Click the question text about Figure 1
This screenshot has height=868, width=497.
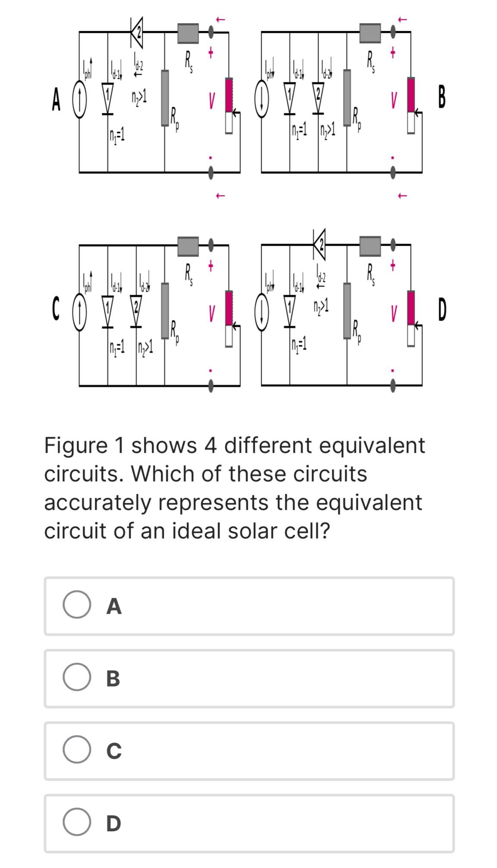click(x=235, y=485)
